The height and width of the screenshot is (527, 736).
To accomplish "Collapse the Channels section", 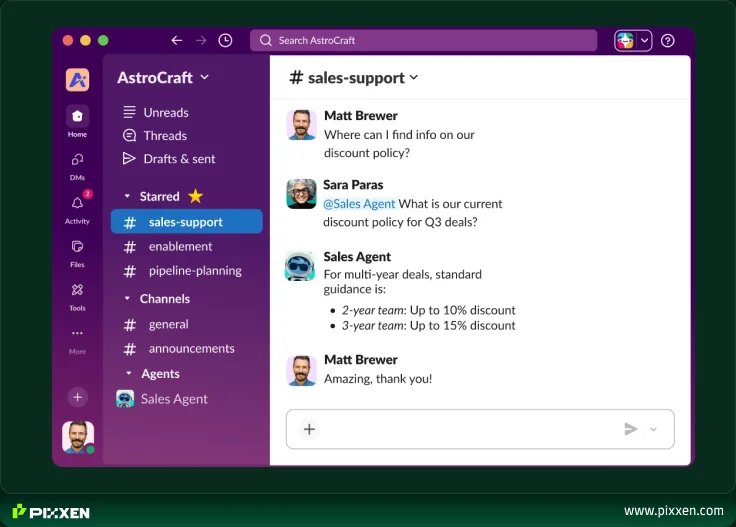I will tap(127, 298).
